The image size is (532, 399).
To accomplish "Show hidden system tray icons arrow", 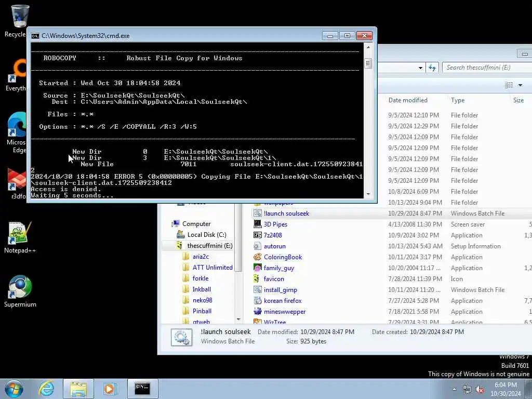I will pos(454,390).
